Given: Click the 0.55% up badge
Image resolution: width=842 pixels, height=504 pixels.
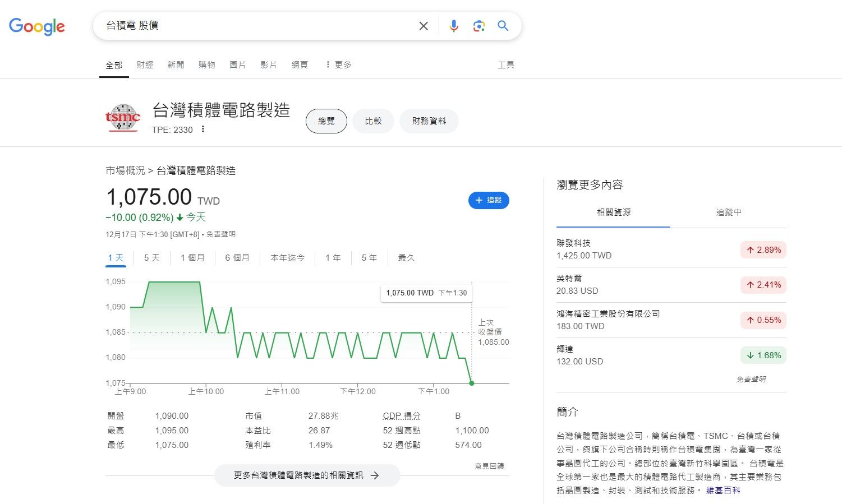Looking at the screenshot, I should click(x=763, y=320).
